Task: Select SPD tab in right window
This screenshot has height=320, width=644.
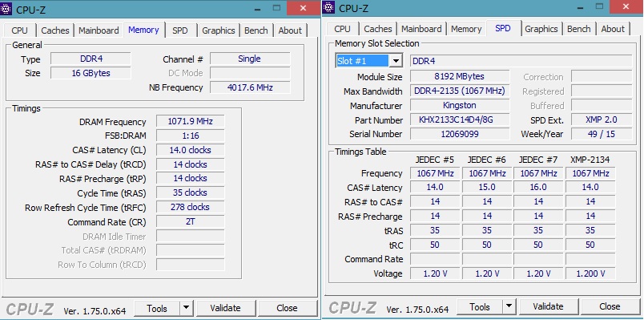Action: point(503,28)
